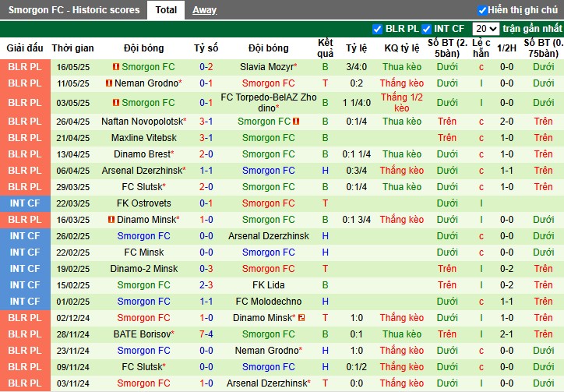This screenshot has height=392, width=564.
Task: Click red card icon next to Neman Grodno
Action: coord(108,83)
